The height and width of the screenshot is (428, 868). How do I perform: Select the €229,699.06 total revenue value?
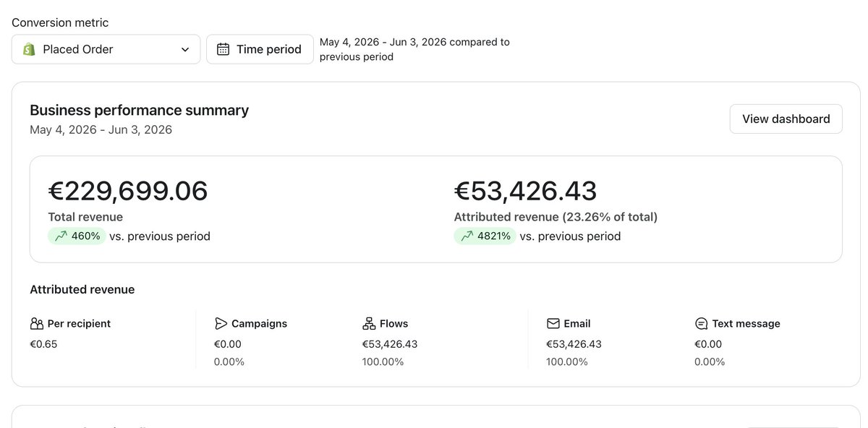point(128,191)
